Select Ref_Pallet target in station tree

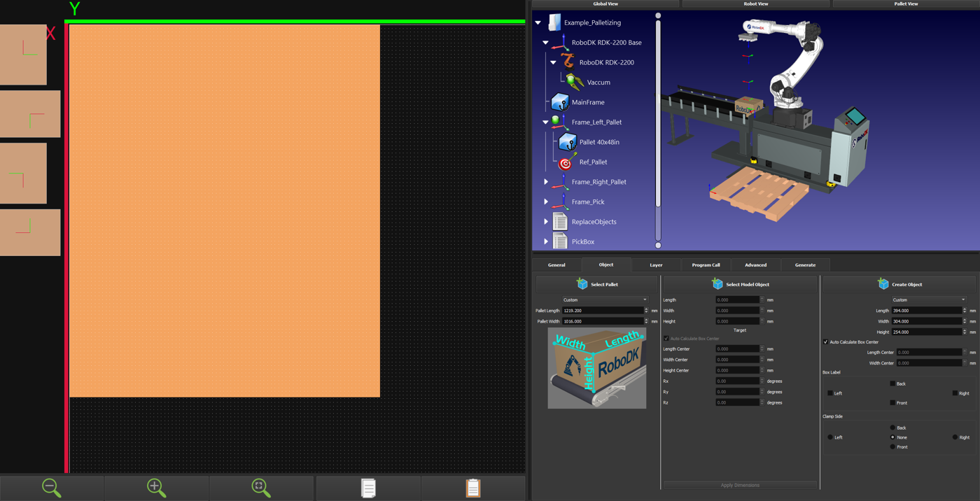click(x=592, y=162)
